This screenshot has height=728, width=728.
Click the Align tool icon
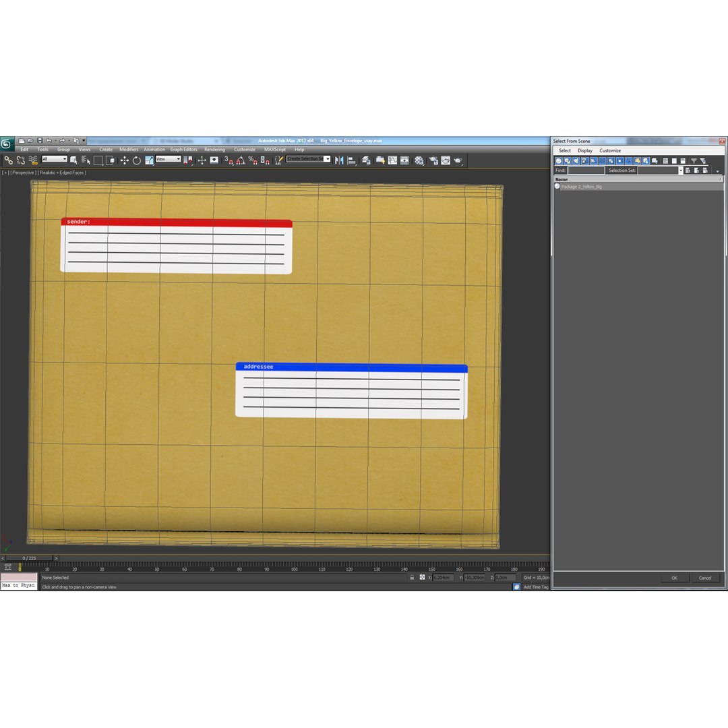(x=353, y=160)
